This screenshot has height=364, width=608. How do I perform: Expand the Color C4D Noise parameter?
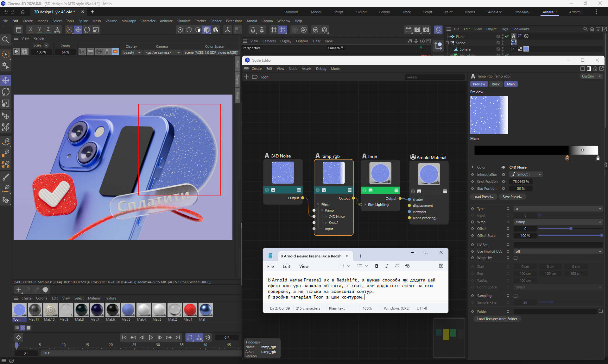tap(472, 167)
